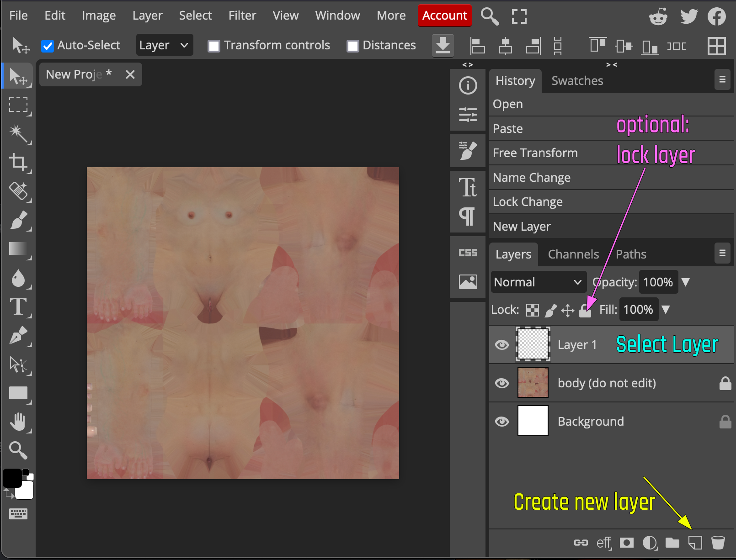Screen dimensions: 736x560
Task: Uncheck the Auto-Select checkbox
Action: tap(48, 46)
